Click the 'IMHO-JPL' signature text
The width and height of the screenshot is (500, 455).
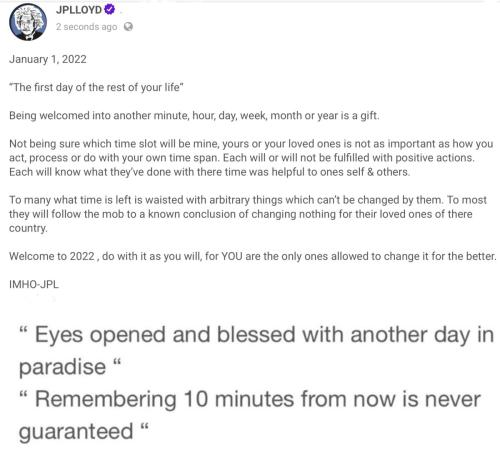point(34,284)
